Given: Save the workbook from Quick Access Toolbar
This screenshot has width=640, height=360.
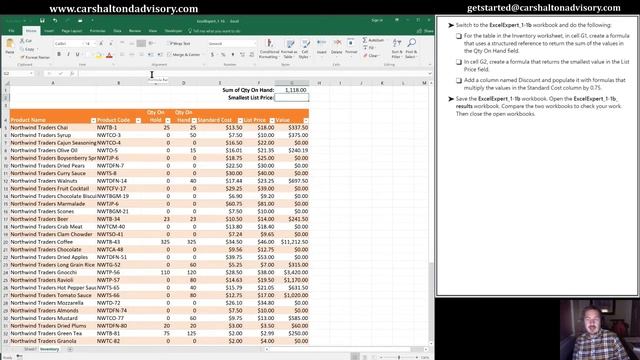Looking at the screenshot, I should [42, 20].
